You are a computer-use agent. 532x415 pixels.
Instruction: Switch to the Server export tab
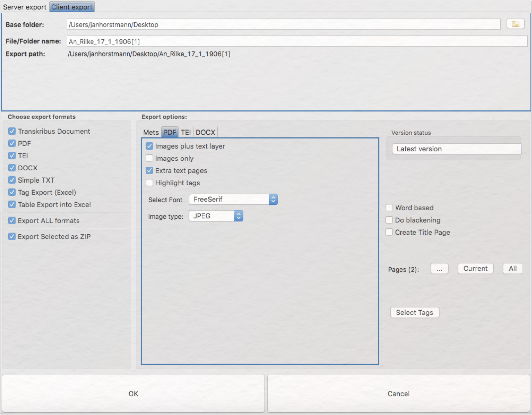25,7
